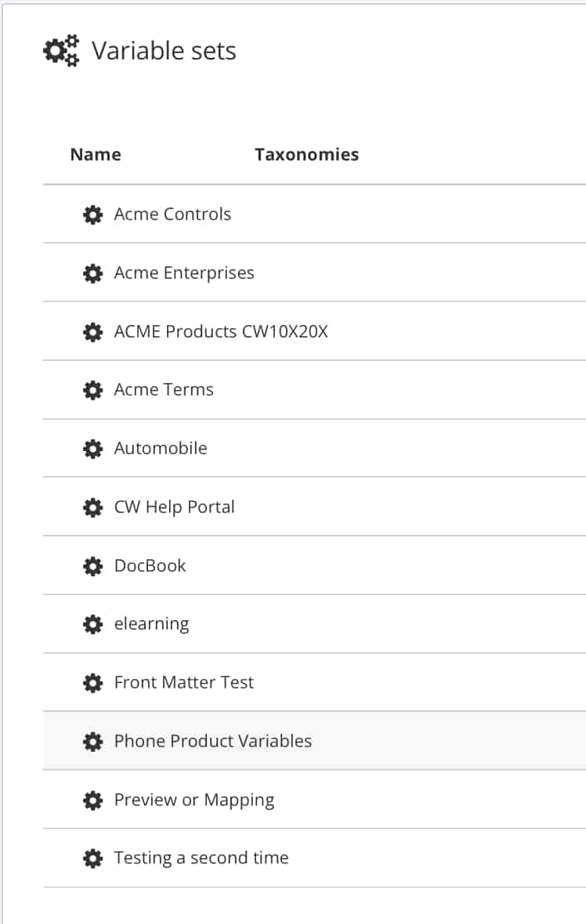Screen dimensions: 586x924
Task: Click the gear icon beside elearning
Action: point(93,623)
